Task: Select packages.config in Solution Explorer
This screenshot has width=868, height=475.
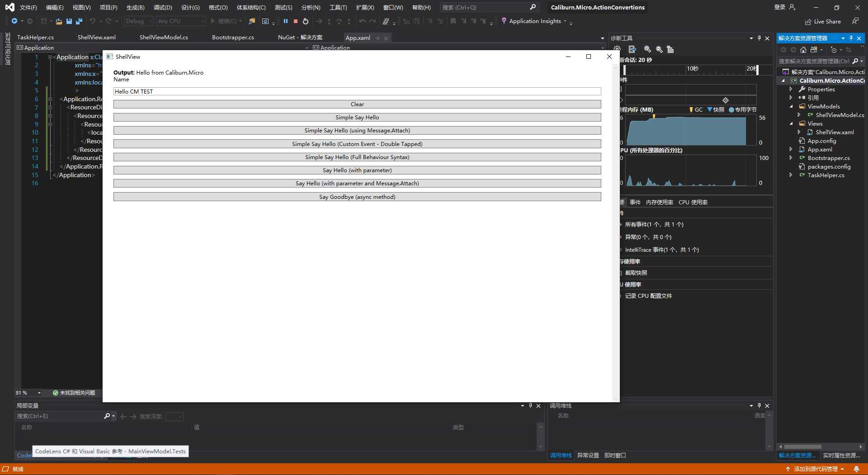Action: pos(829,166)
